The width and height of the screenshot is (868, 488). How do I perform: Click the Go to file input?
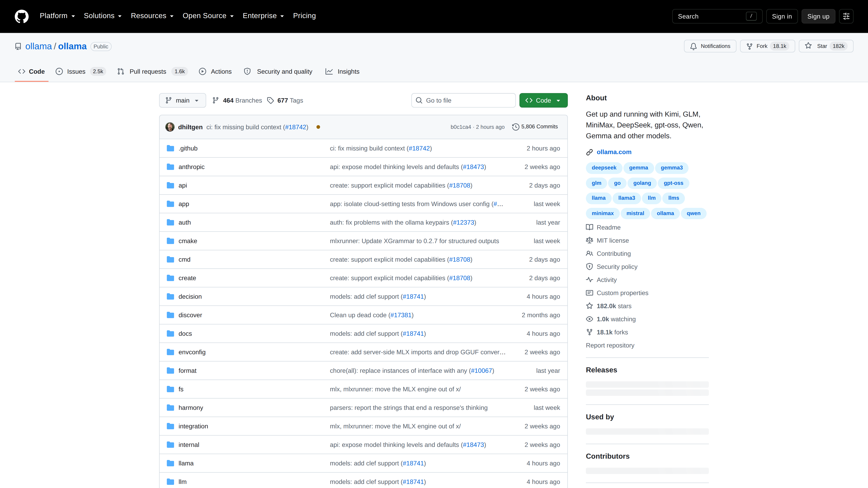[x=463, y=100]
